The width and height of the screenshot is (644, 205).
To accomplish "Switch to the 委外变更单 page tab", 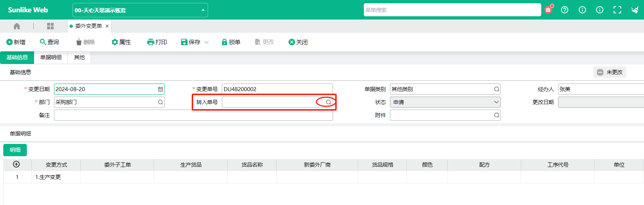I will tap(88, 26).
